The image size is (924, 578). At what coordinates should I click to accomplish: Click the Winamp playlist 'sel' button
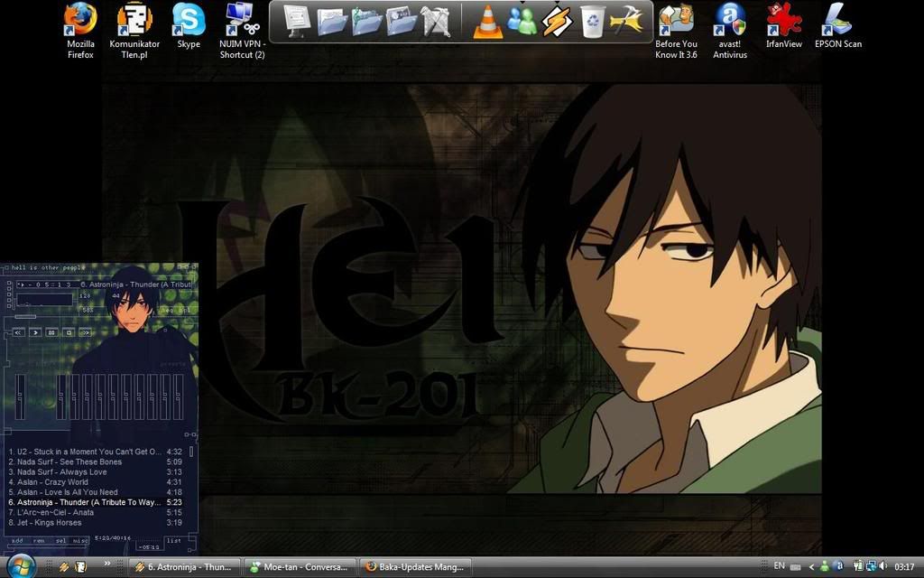point(60,540)
